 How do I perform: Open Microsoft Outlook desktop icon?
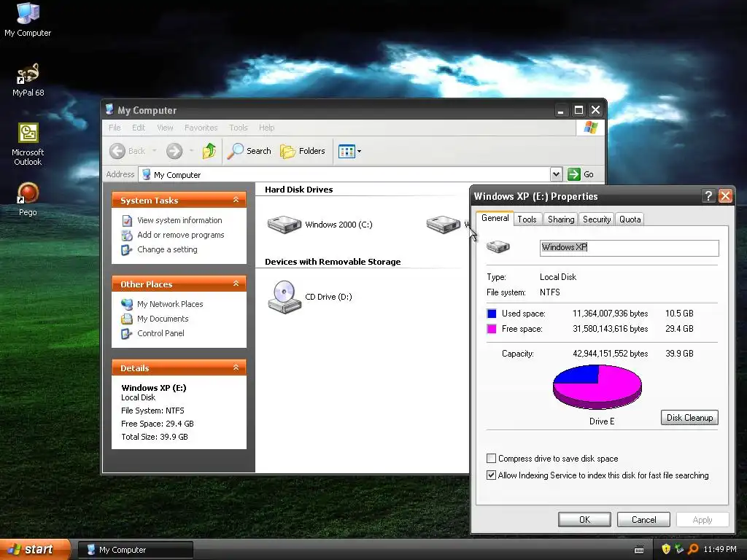pyautogui.click(x=28, y=144)
